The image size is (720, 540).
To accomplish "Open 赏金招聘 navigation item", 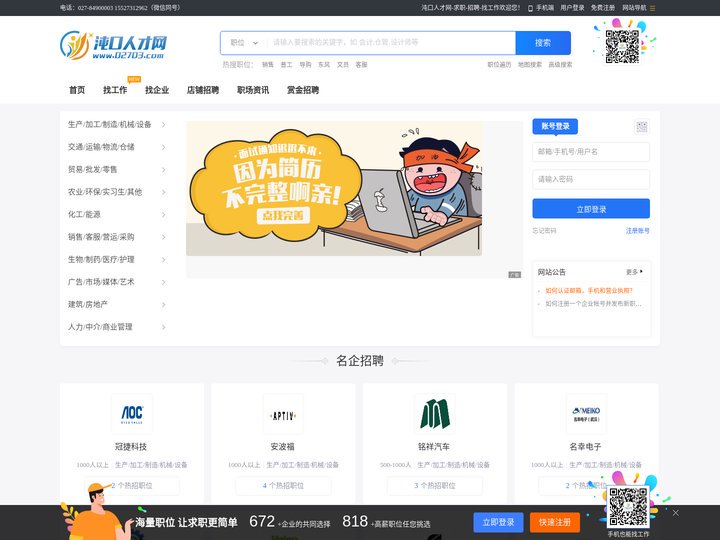I will (x=303, y=90).
